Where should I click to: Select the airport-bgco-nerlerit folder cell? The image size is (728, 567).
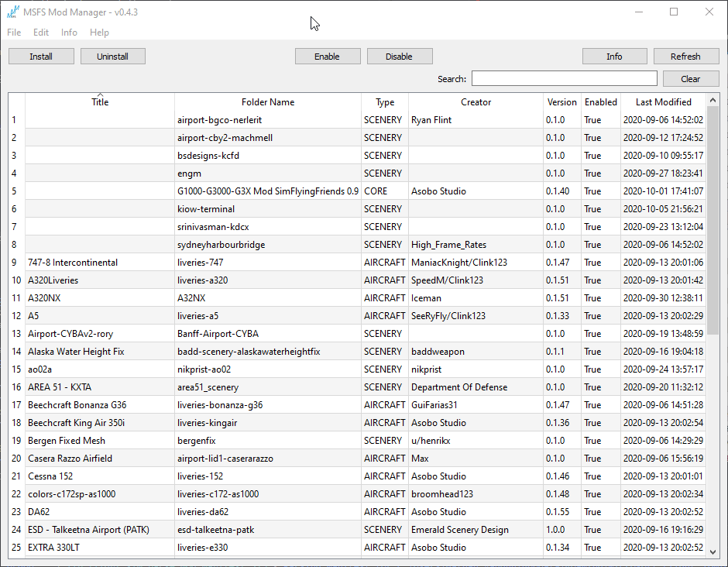(x=268, y=120)
